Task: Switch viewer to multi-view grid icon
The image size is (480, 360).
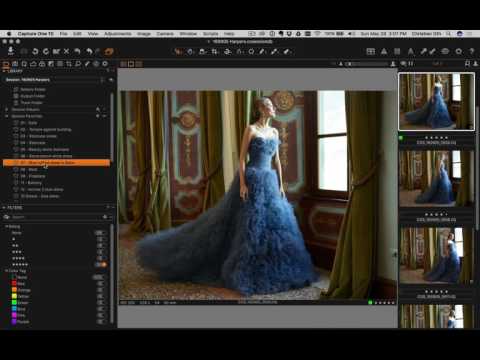Action: click(x=123, y=64)
